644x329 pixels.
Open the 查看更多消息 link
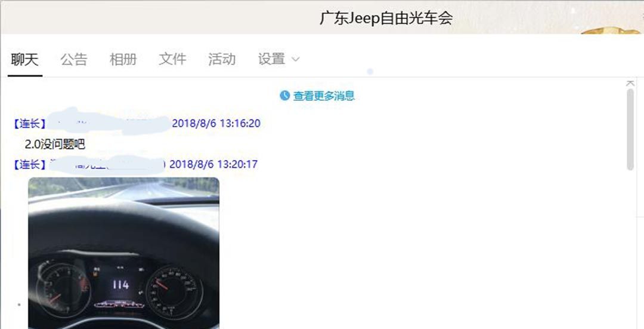click(x=324, y=96)
